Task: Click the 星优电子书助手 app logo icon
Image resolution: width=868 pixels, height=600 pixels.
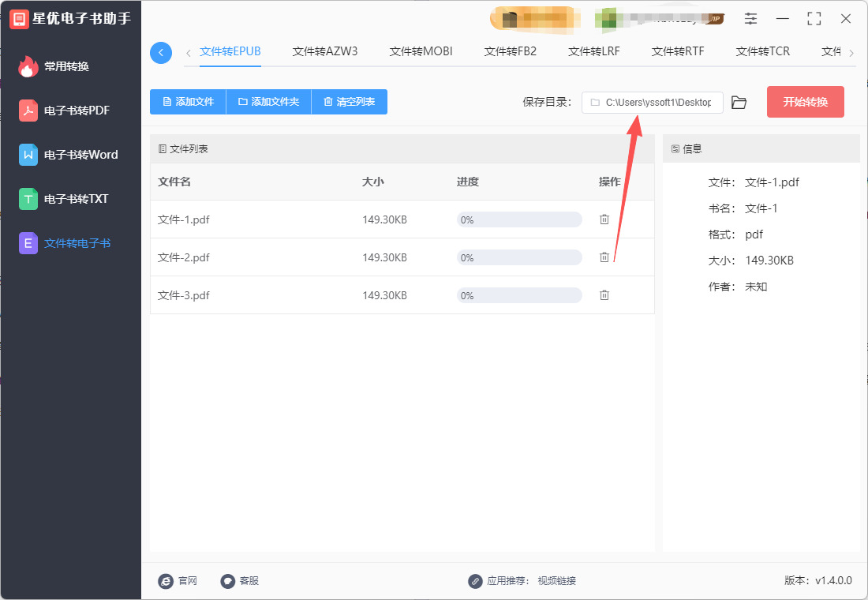Action: pyautogui.click(x=19, y=19)
